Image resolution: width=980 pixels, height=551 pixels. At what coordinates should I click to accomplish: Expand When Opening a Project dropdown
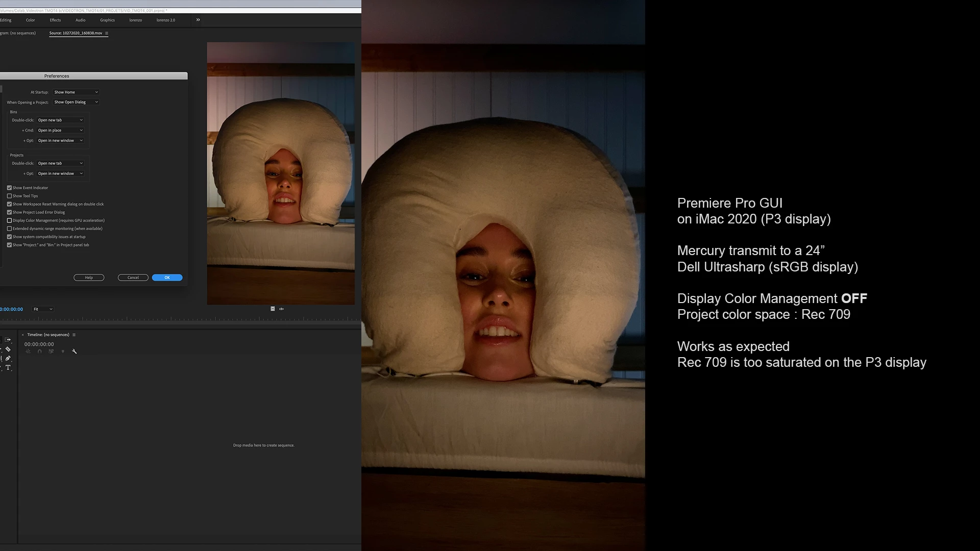click(x=76, y=102)
